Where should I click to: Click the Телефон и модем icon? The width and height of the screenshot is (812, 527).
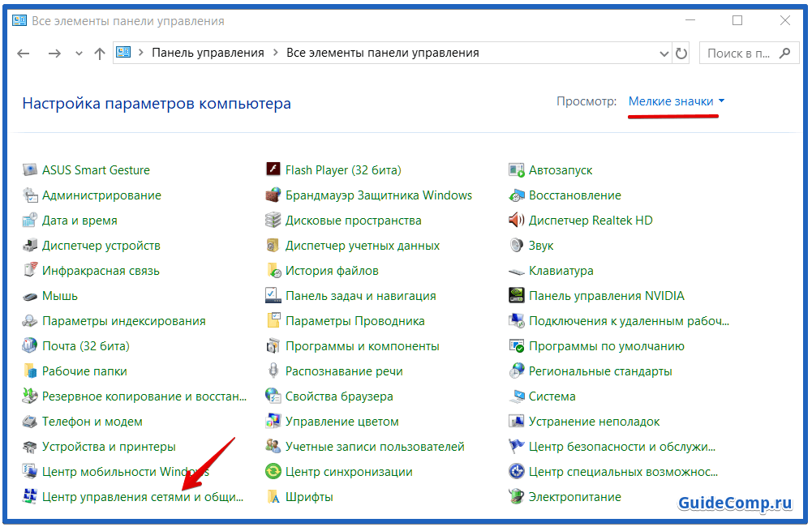tap(30, 422)
